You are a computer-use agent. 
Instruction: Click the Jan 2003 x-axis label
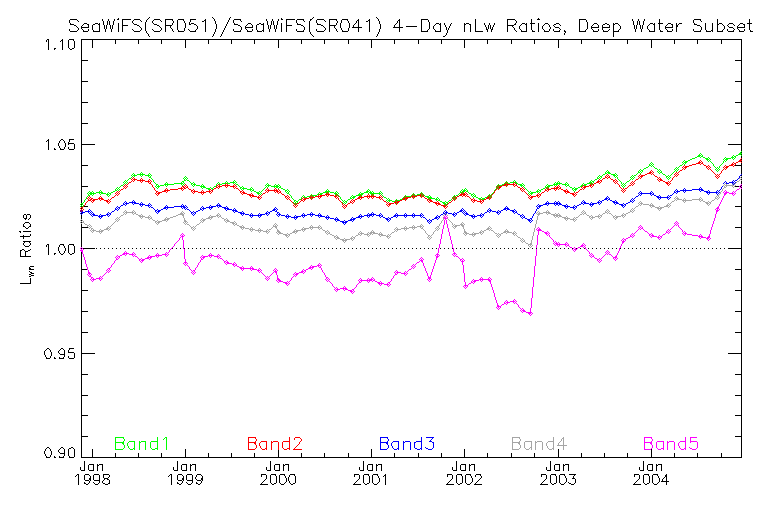click(x=558, y=473)
